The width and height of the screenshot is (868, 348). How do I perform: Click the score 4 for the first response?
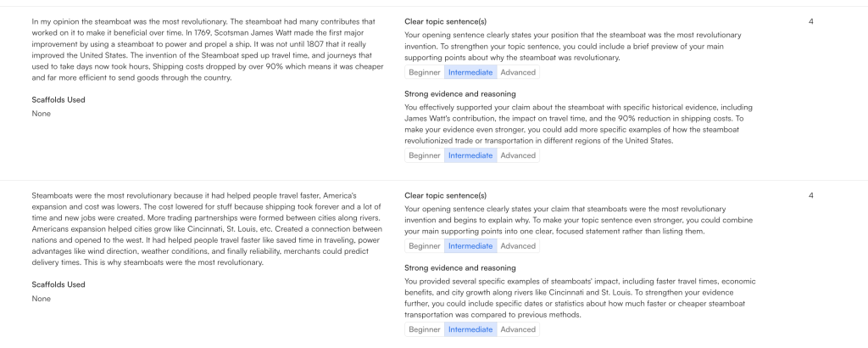[x=811, y=20]
